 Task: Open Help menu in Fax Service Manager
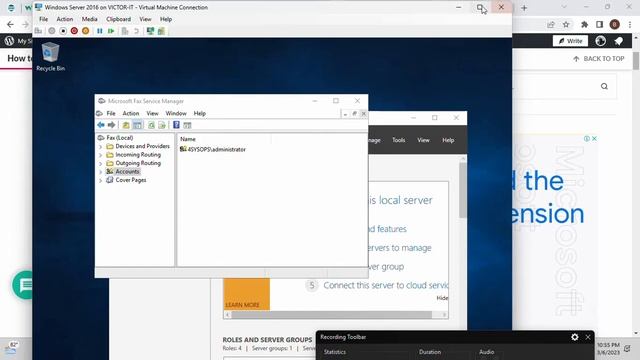coord(200,113)
